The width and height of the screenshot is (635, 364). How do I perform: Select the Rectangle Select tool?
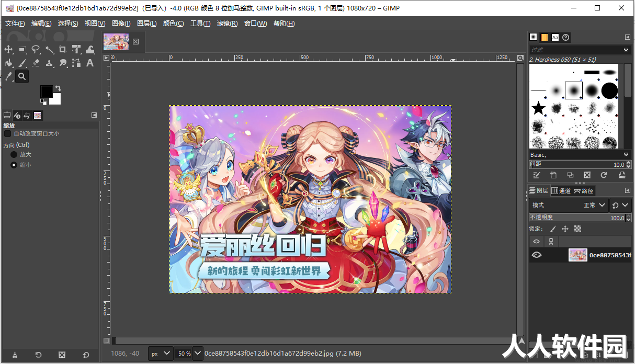pyautogui.click(x=22, y=50)
